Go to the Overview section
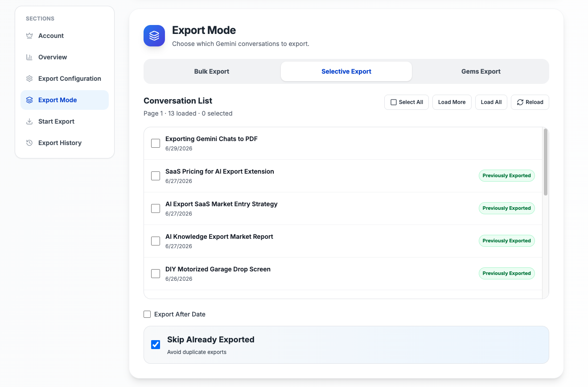588x387 pixels. (65, 57)
